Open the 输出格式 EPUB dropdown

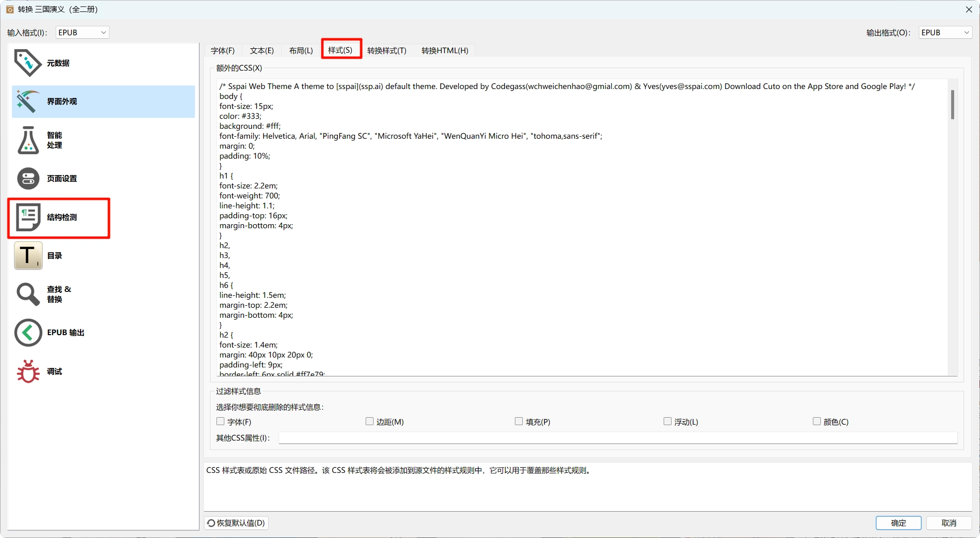point(945,32)
